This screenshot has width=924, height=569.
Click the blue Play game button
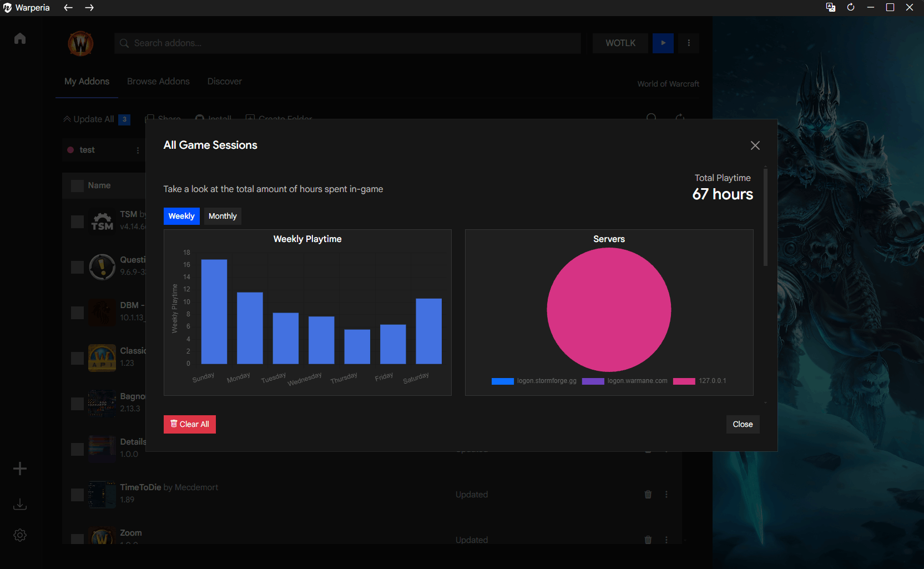point(663,43)
